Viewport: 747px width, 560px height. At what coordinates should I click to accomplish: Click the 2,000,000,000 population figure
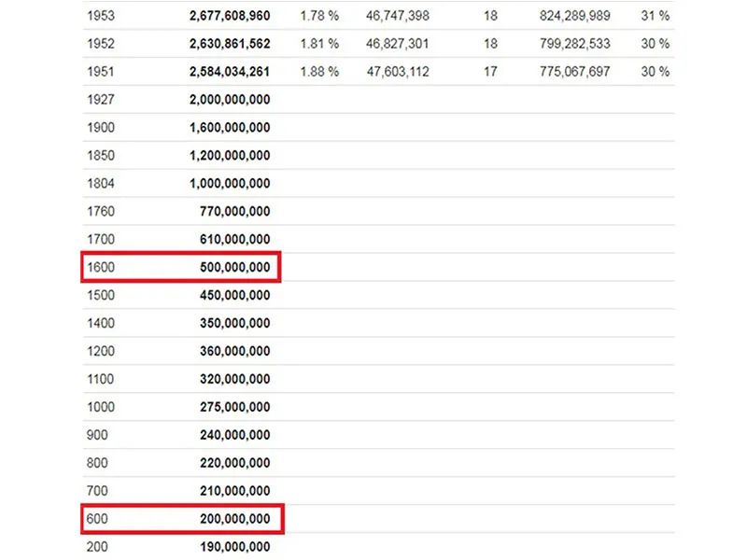pos(229,100)
